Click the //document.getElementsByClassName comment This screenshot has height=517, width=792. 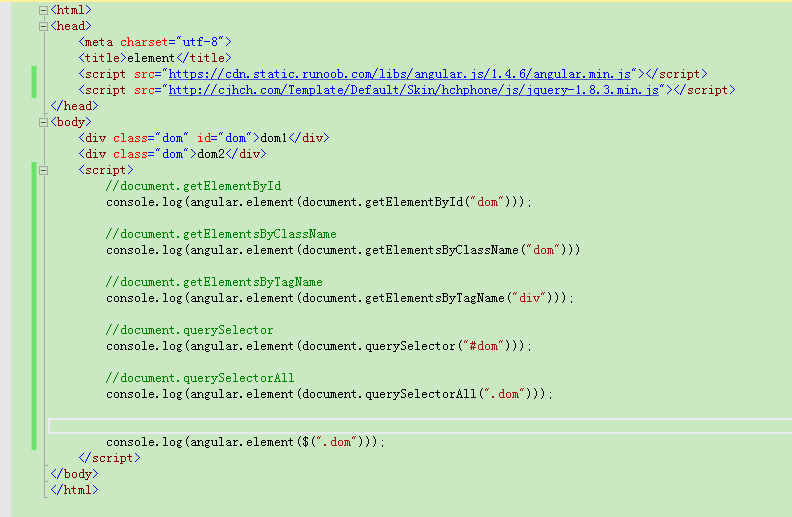[x=221, y=234]
